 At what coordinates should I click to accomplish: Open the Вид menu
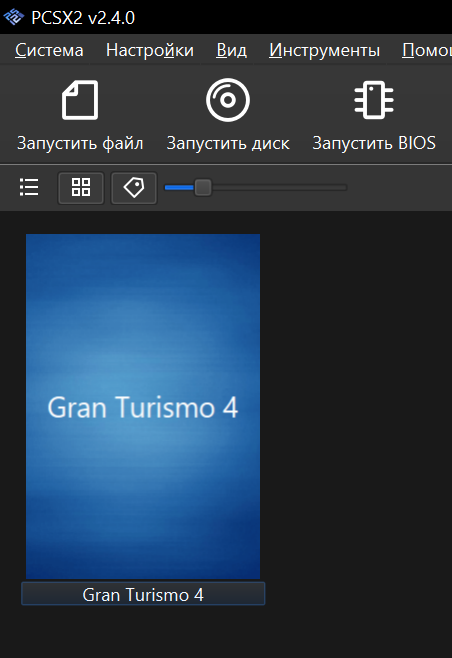coord(231,50)
